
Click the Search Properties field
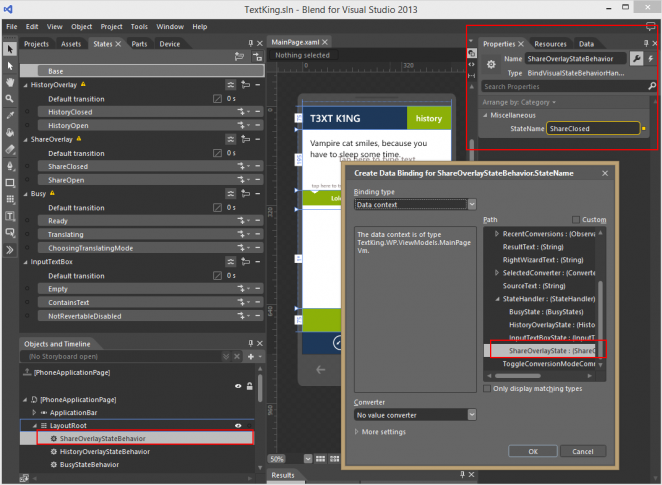[564, 87]
